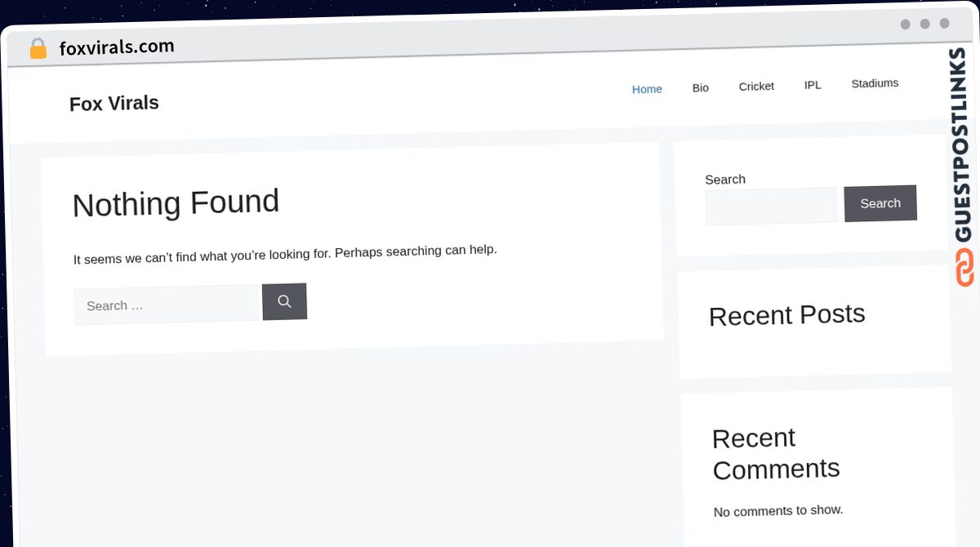Click the Fox Virals site title
980x547 pixels.
pos(114,104)
